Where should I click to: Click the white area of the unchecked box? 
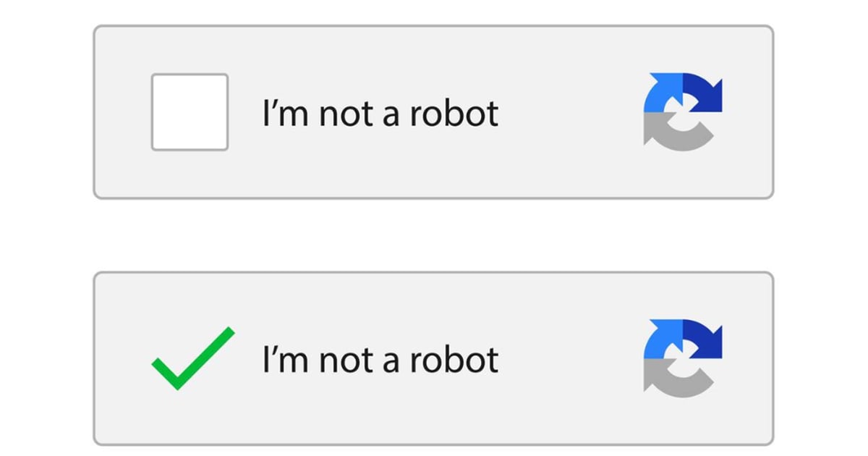click(190, 112)
